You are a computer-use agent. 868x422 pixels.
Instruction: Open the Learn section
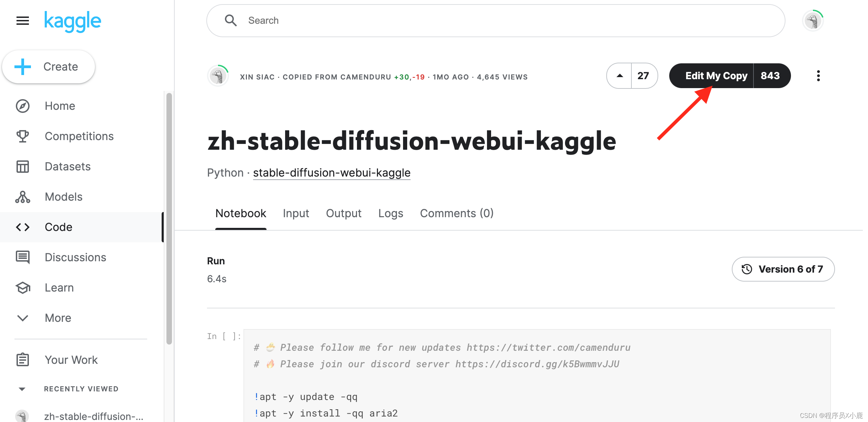tap(59, 287)
